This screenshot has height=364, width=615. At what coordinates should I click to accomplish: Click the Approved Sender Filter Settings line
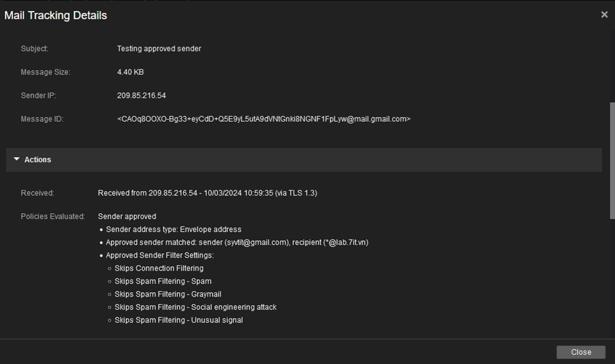coord(160,255)
